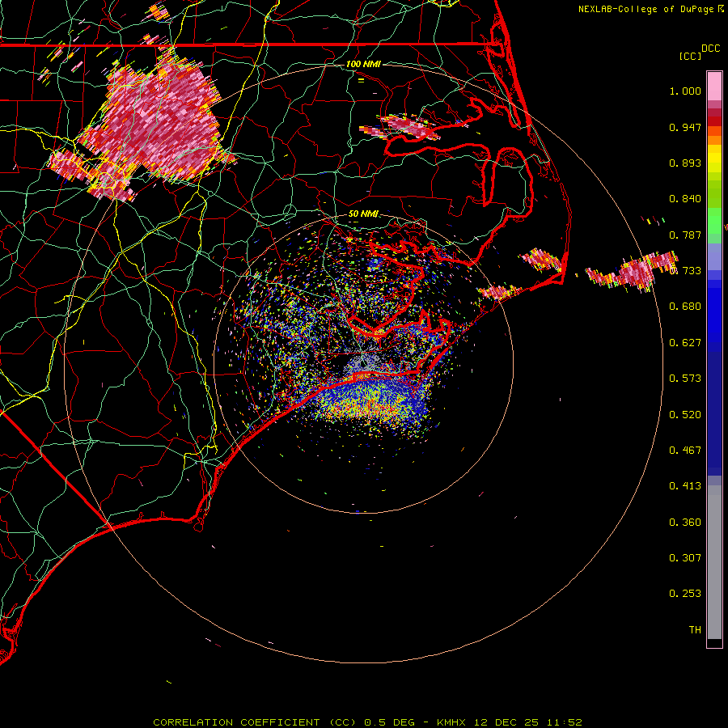
Task: Select the 0.307 scale value
Action: click(x=685, y=558)
